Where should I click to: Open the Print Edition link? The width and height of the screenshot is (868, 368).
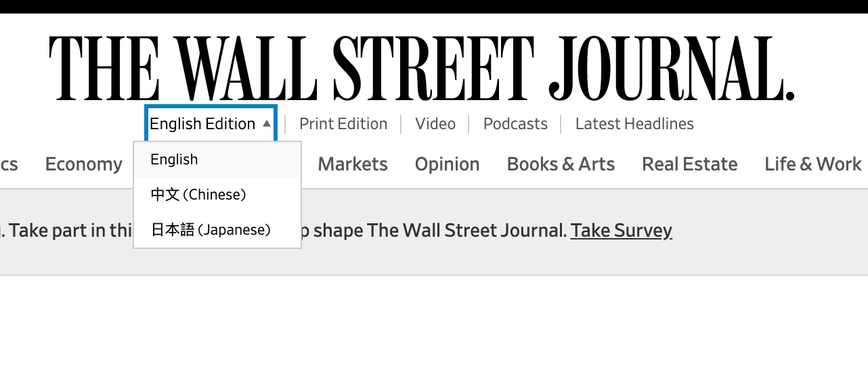pos(343,124)
